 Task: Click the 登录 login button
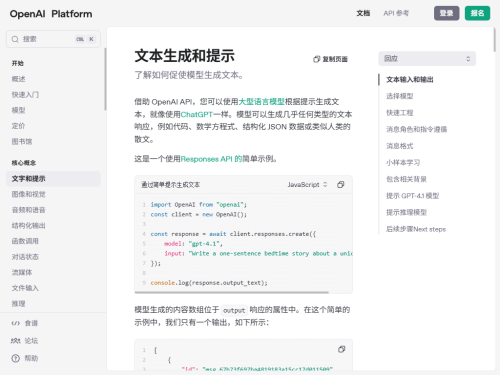[446, 13]
